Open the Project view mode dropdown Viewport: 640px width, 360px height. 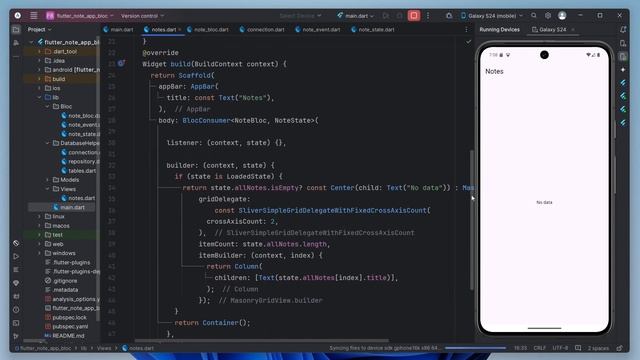pos(40,29)
